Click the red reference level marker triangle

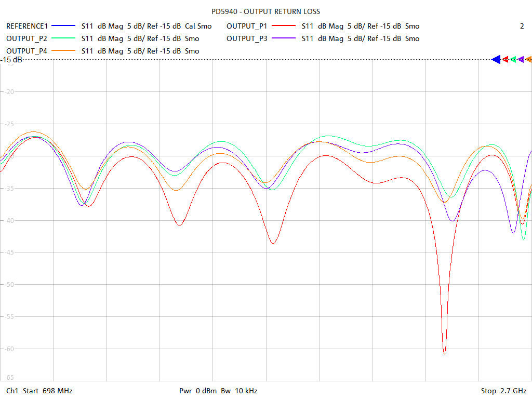pyautogui.click(x=505, y=60)
